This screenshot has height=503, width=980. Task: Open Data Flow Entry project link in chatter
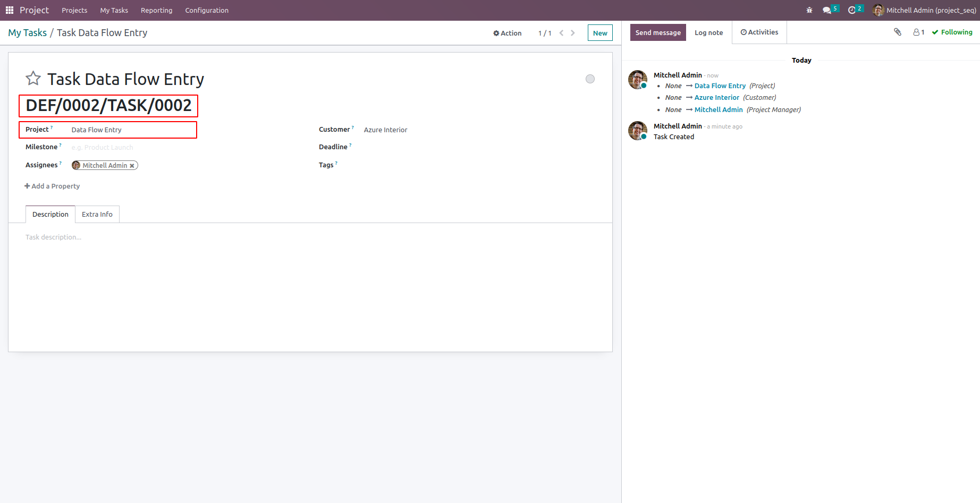[720, 86]
